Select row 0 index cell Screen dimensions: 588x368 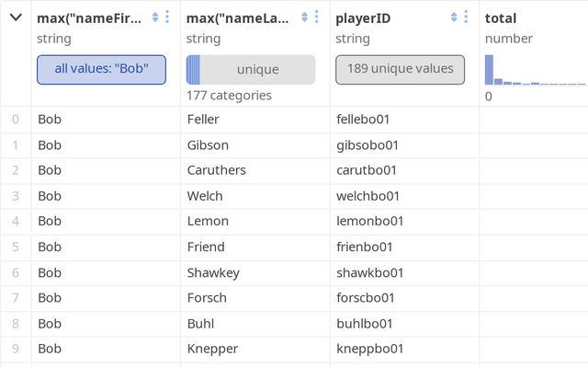point(16,119)
